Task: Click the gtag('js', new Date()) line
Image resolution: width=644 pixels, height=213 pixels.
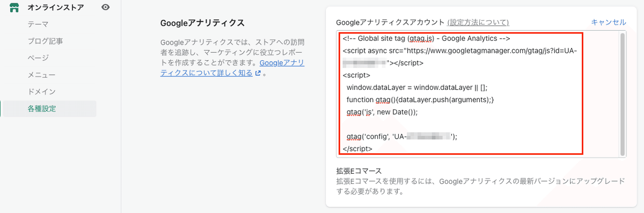Action: (382, 112)
